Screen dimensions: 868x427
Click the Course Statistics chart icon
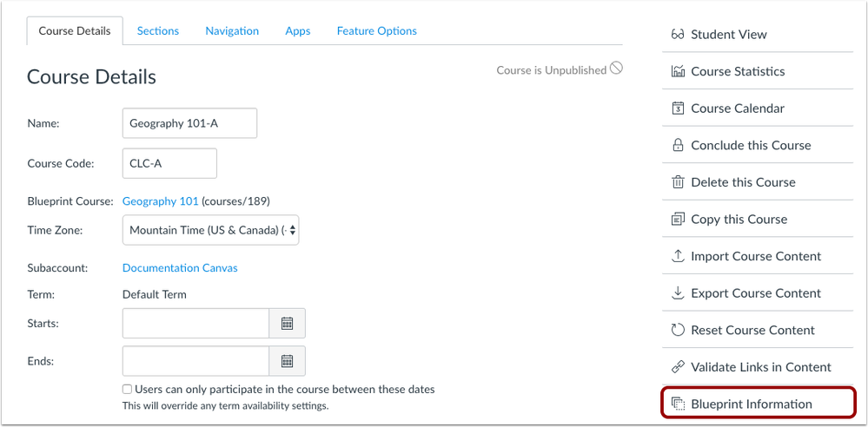[x=678, y=71]
